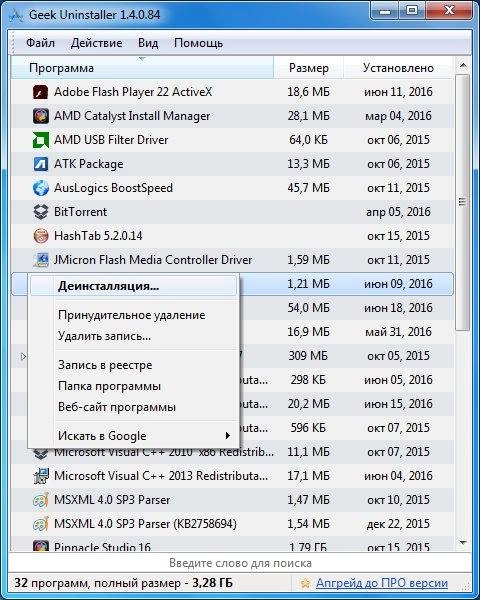Click the MSXML 4.0 SP3 Parser (KB2758694) icon
Screen dimensions: 480x600
(x=41, y=523)
